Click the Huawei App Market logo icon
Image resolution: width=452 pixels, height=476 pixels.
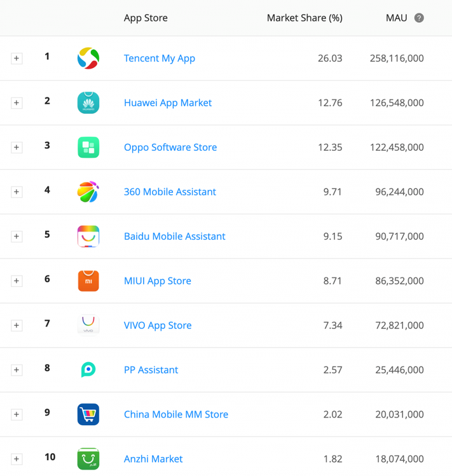(x=88, y=103)
